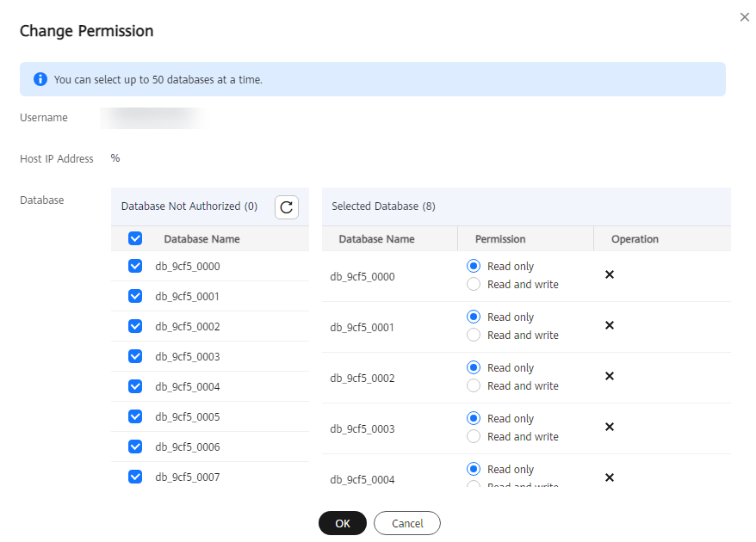Cancel the permission change
756x542 pixels.
tap(407, 523)
